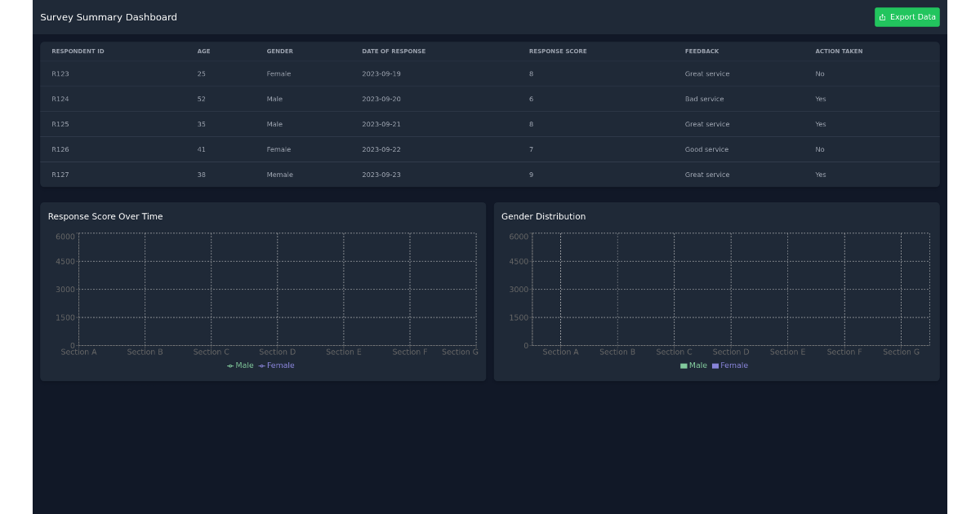Select table row for respondent R127
The image size is (980, 514).
point(327,174)
